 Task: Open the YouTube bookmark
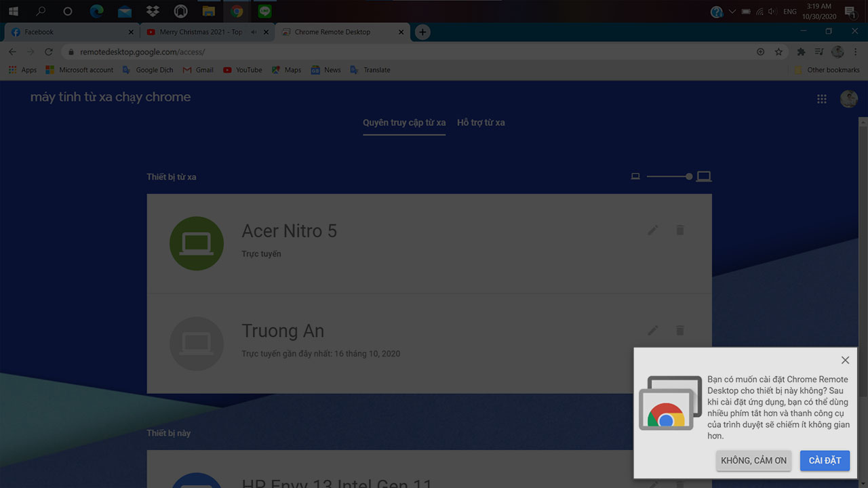coord(242,70)
